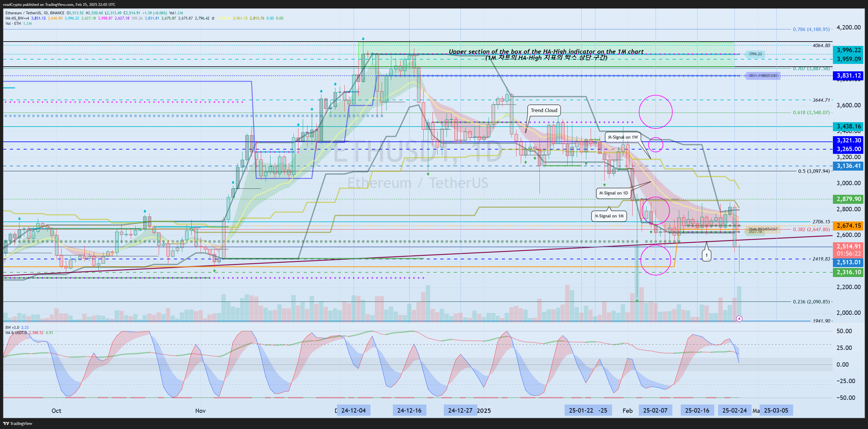Click the 'Oct' label on the time axis
The image size is (868, 429).
click(x=56, y=410)
